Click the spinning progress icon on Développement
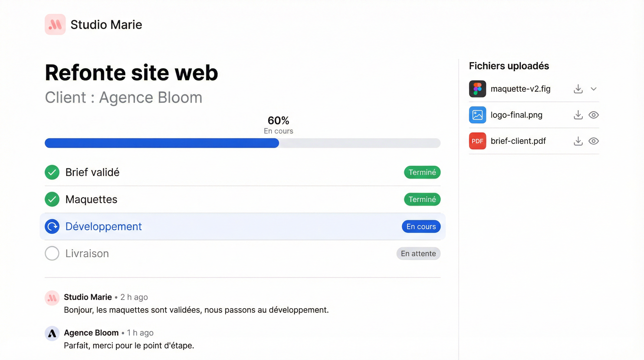644x360 pixels. [52, 226]
